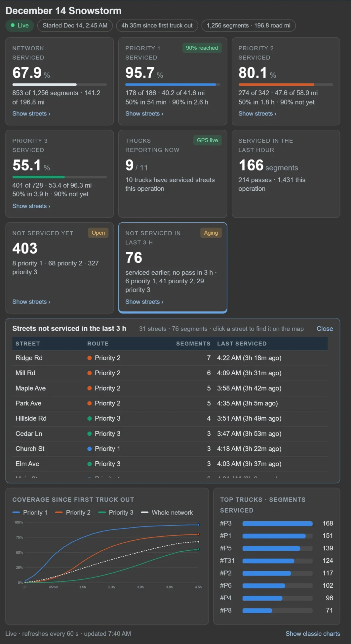Click truck #T31 bar in top trucks
The image size is (351, 644).
[277, 561]
